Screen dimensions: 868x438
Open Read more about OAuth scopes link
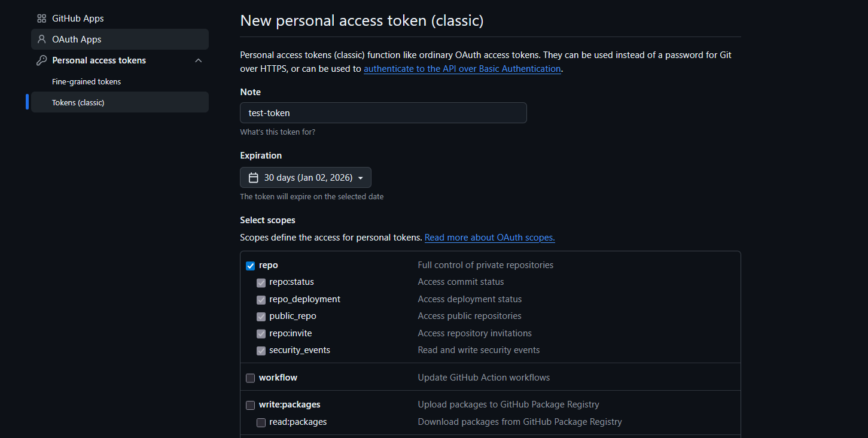coord(489,238)
